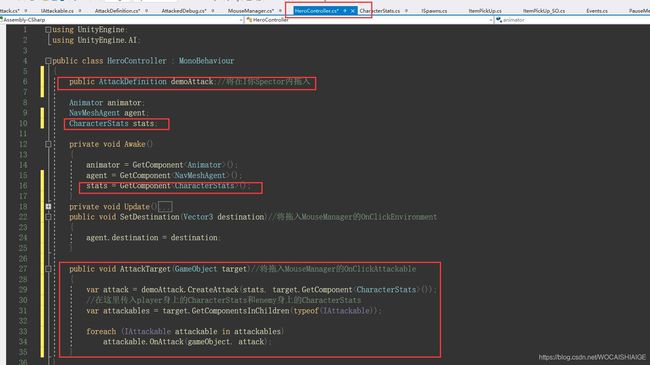The width and height of the screenshot is (650, 365).
Task: Open the ItemPickUp.cs tab
Action: click(x=485, y=11)
